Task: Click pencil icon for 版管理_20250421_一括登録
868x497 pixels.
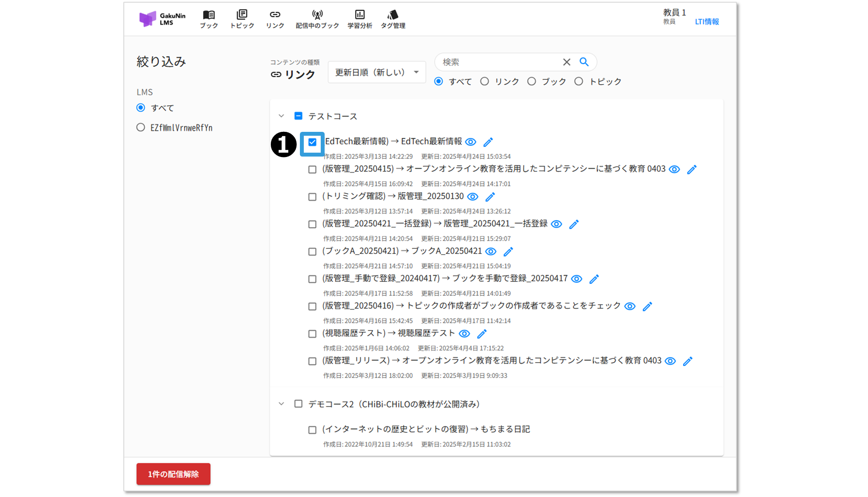Action: click(x=574, y=224)
